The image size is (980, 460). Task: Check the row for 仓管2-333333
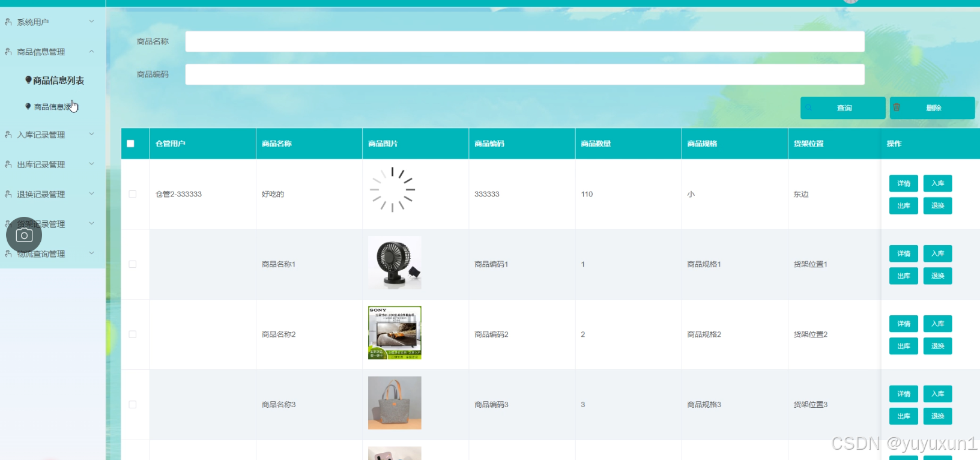click(x=133, y=194)
